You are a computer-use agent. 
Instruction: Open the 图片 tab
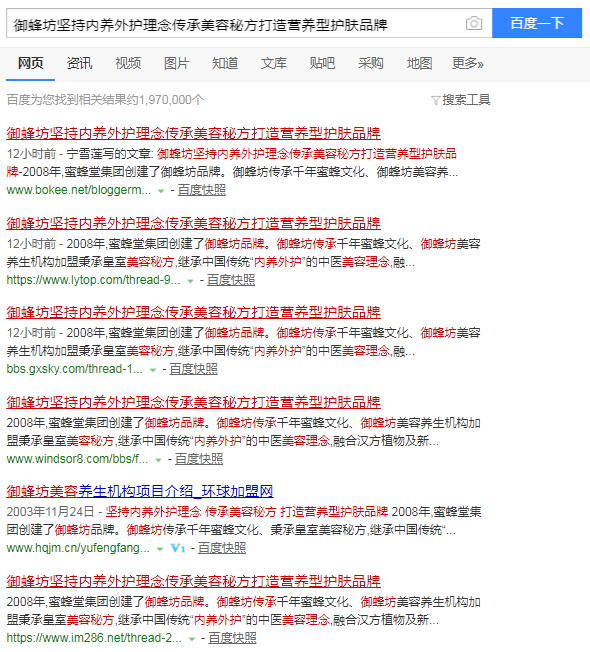tap(176, 64)
